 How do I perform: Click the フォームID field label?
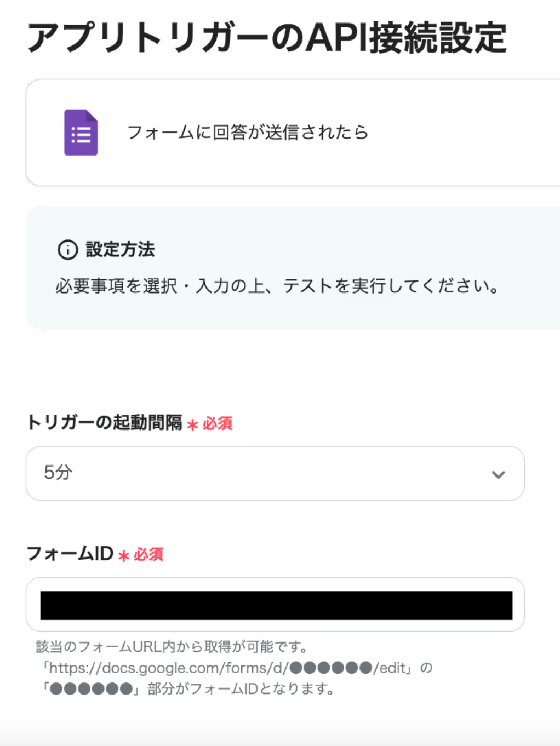pyautogui.click(x=70, y=554)
